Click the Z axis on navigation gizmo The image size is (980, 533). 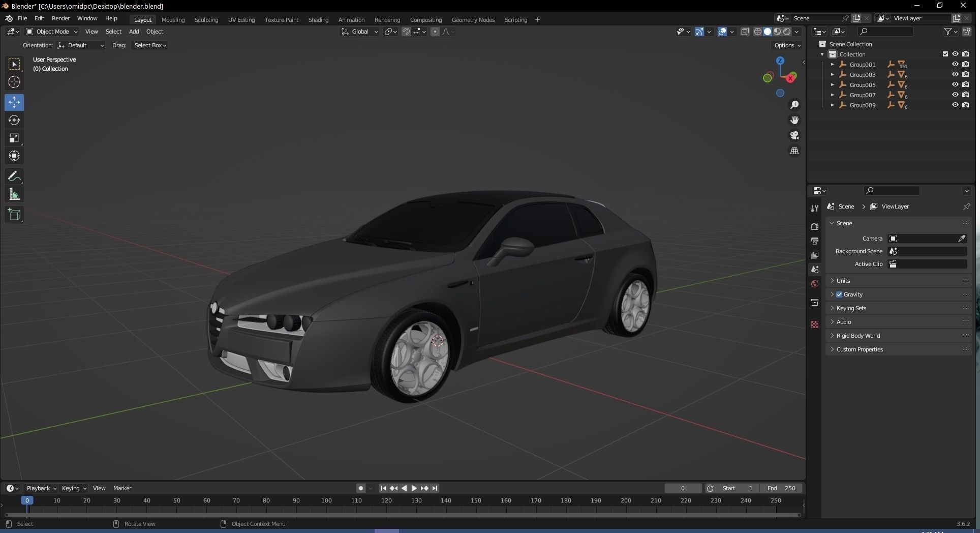[780, 61]
